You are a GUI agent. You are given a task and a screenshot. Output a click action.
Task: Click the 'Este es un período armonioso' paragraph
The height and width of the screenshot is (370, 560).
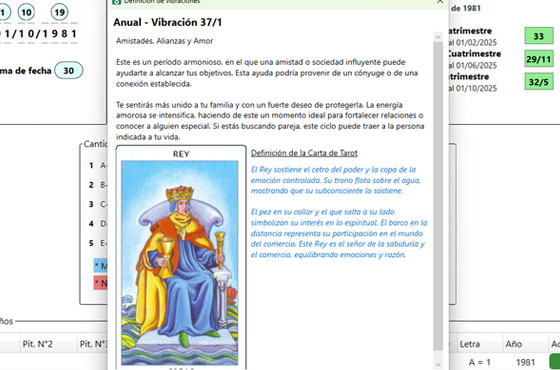[x=267, y=73]
